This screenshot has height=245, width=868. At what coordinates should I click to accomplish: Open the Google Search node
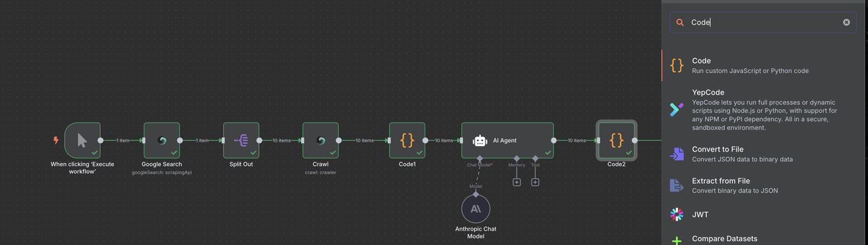point(161,140)
